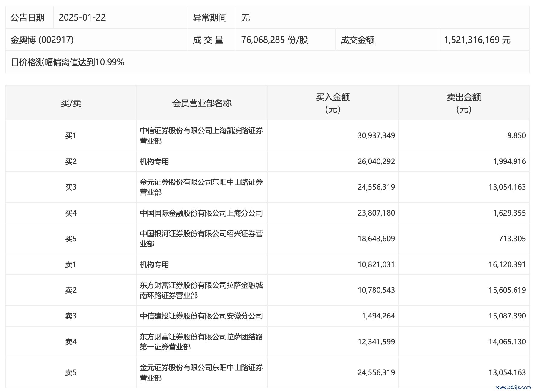Click the 异常期间 label

[x=210, y=17]
